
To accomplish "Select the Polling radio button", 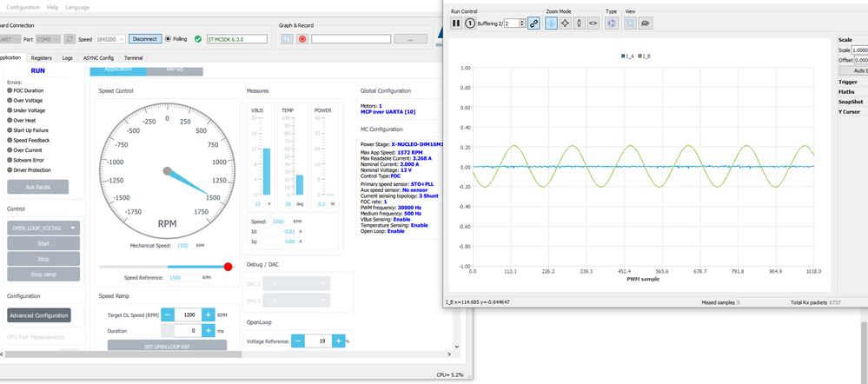I will point(169,39).
